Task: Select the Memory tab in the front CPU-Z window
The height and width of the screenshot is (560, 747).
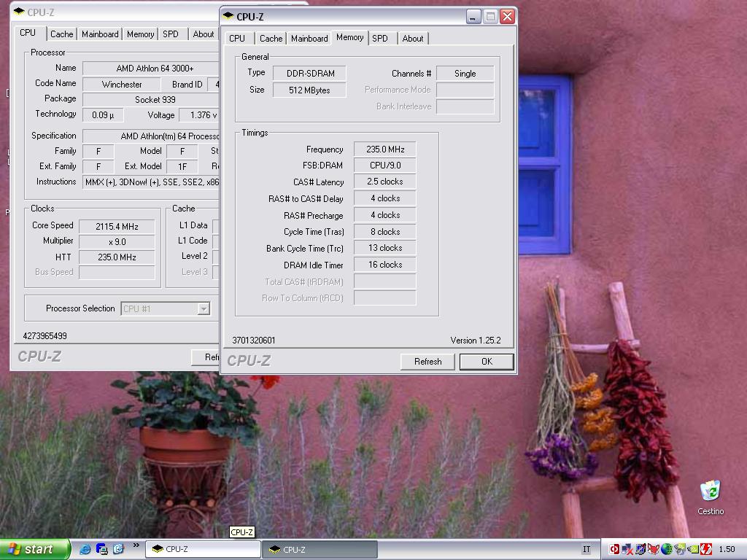Action: coord(349,37)
